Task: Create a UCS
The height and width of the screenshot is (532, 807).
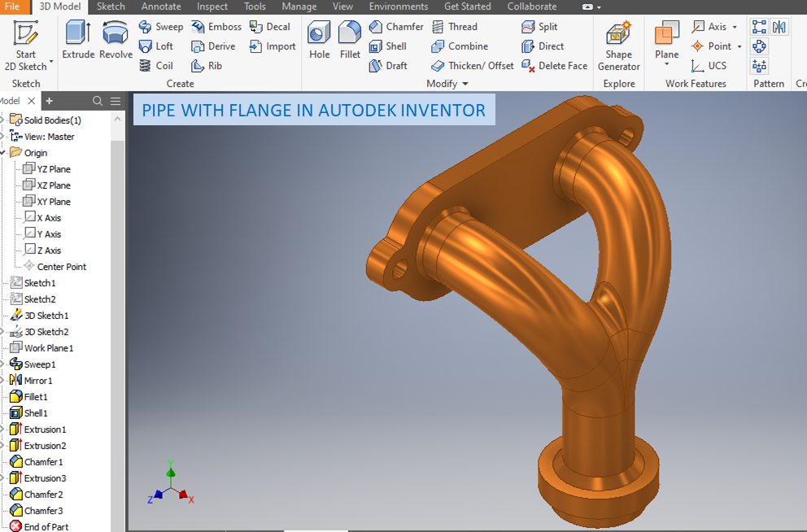Action: [709, 66]
